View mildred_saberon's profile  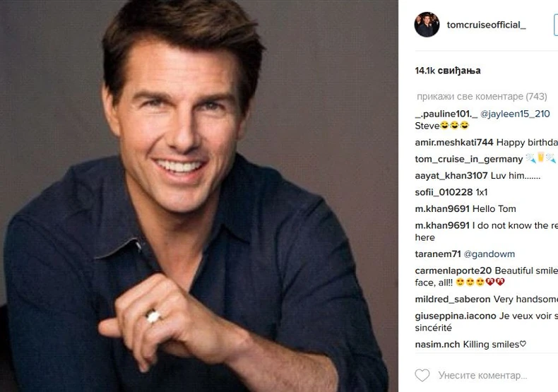point(453,299)
